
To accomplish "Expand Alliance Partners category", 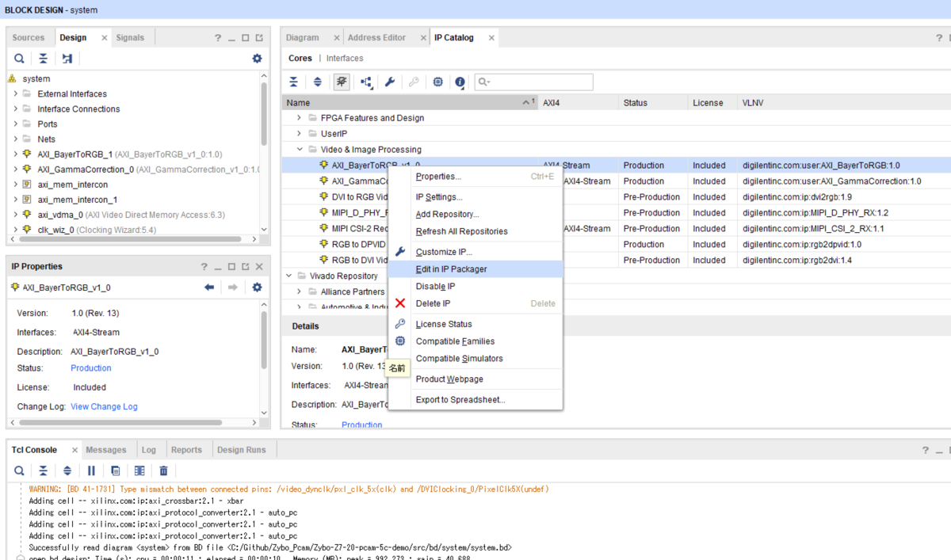I will pyautogui.click(x=300, y=291).
